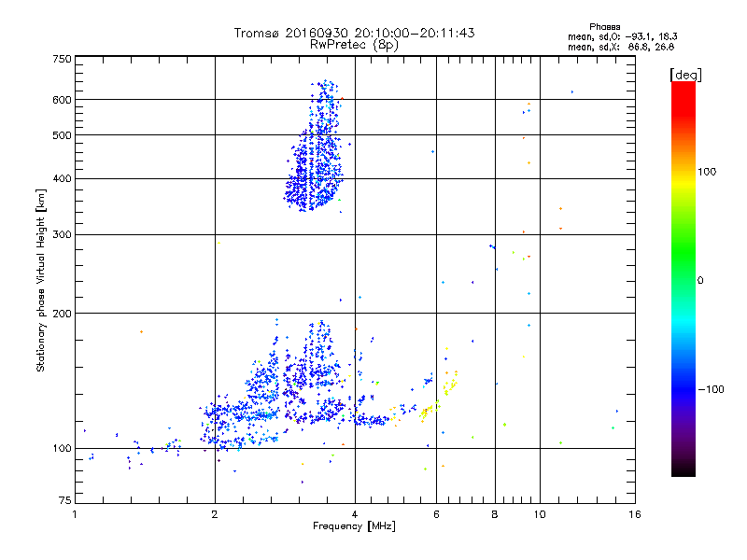The image size is (747, 560).
Task: Click the x-axis tick label '8'
Action: 495,514
